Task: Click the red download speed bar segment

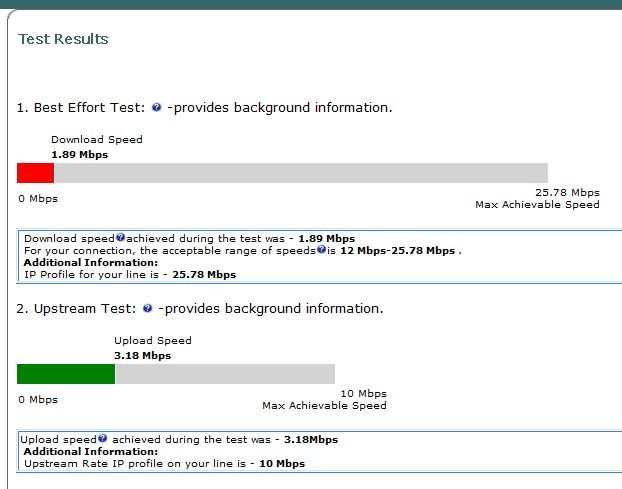Action: pyautogui.click(x=35, y=173)
